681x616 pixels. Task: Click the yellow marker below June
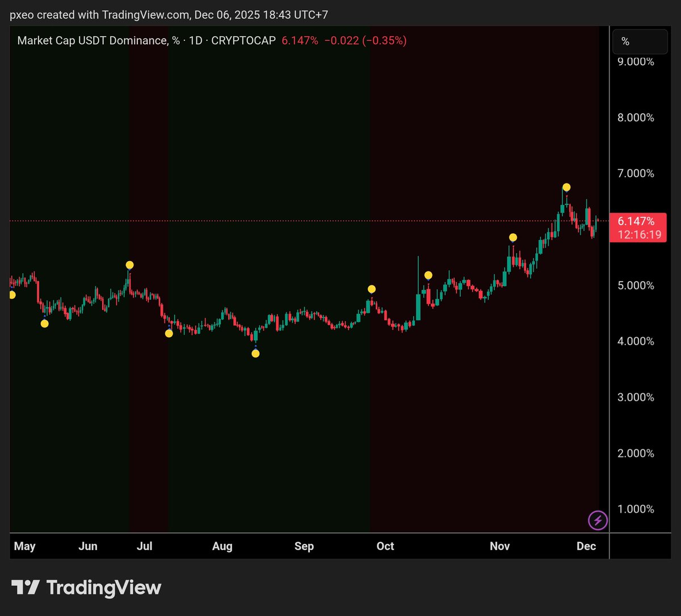pos(45,324)
